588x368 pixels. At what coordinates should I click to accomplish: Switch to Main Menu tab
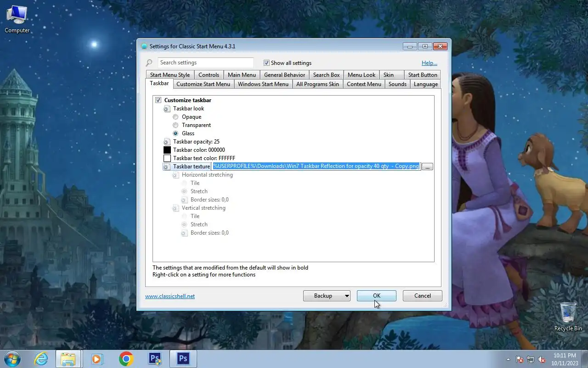(242, 75)
